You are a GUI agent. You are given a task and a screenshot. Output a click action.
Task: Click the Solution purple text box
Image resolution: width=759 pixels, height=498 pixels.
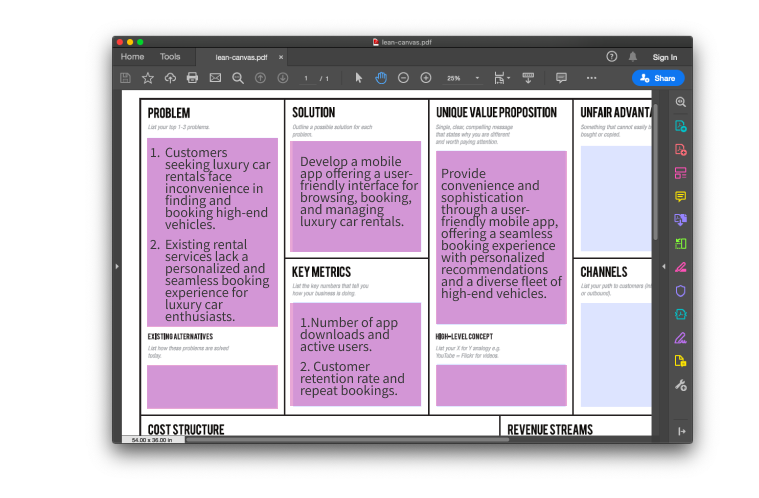(x=355, y=196)
